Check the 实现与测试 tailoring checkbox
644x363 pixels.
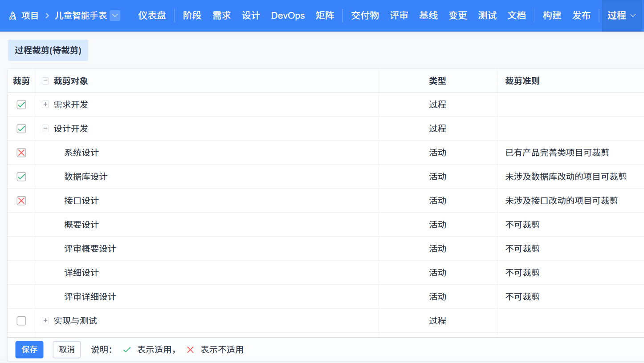[21, 321]
